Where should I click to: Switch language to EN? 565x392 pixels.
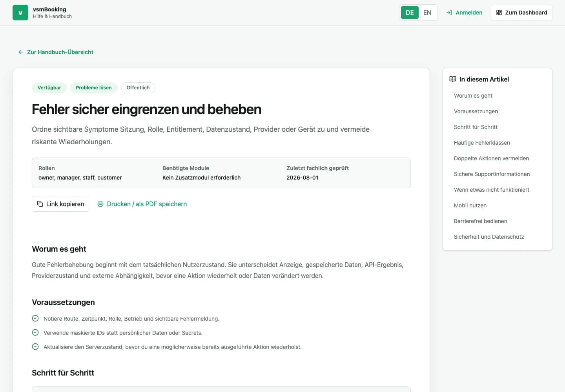427,13
